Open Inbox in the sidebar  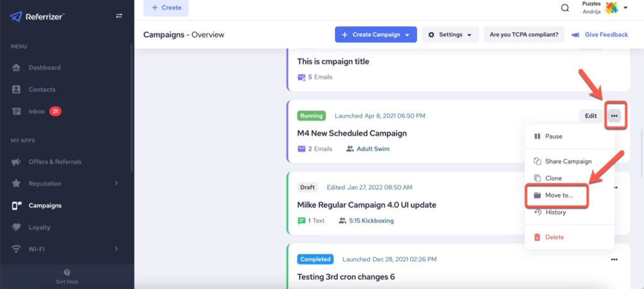coord(36,111)
